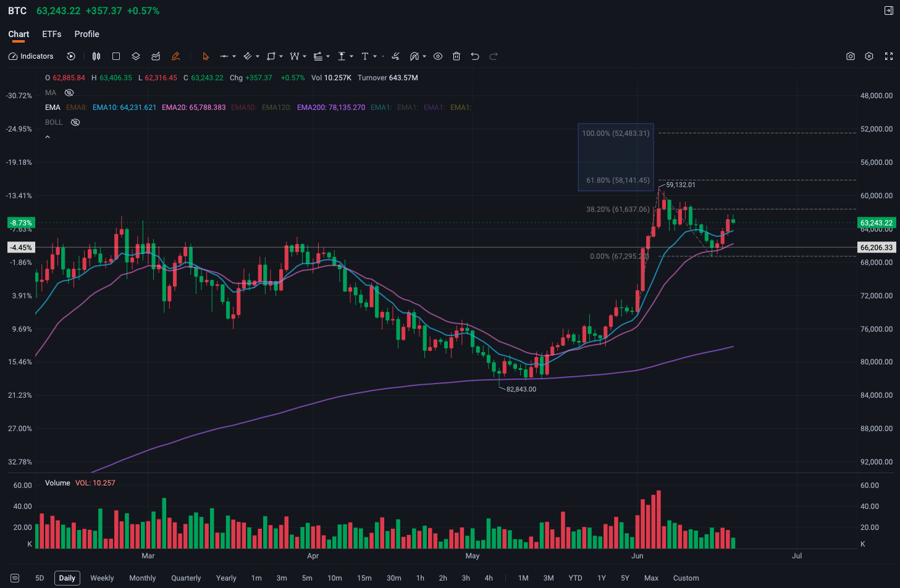The image size is (900, 588).
Task: Toggle visibility of the MA indicator
Action: click(69, 93)
